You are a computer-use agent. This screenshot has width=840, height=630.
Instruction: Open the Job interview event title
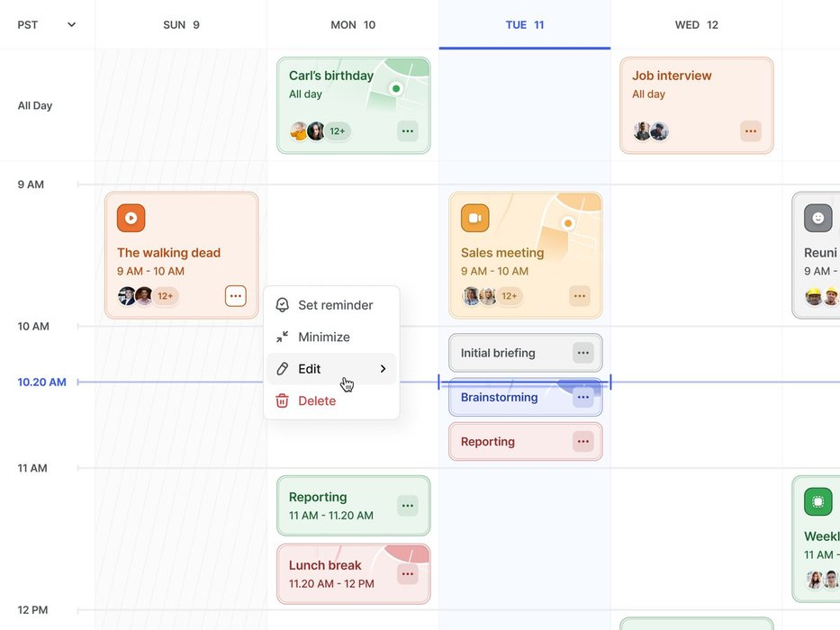coord(672,76)
